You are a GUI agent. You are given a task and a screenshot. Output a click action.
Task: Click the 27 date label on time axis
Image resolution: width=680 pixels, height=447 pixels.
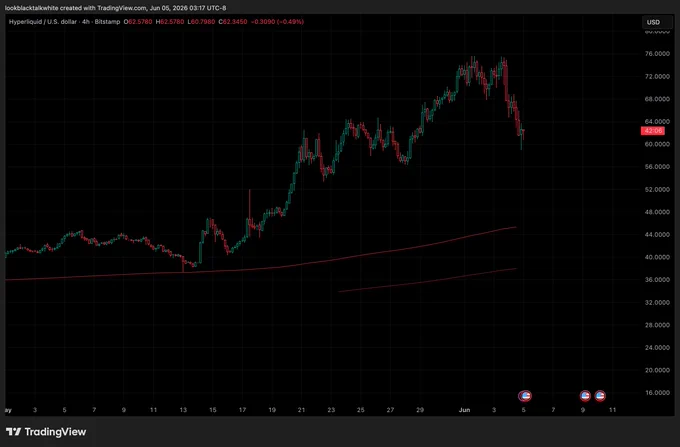tap(390, 410)
